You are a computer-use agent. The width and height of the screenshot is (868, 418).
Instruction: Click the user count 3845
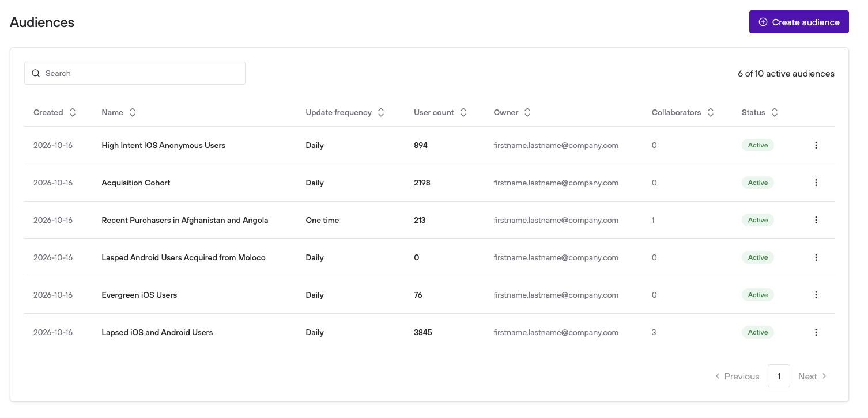(423, 332)
